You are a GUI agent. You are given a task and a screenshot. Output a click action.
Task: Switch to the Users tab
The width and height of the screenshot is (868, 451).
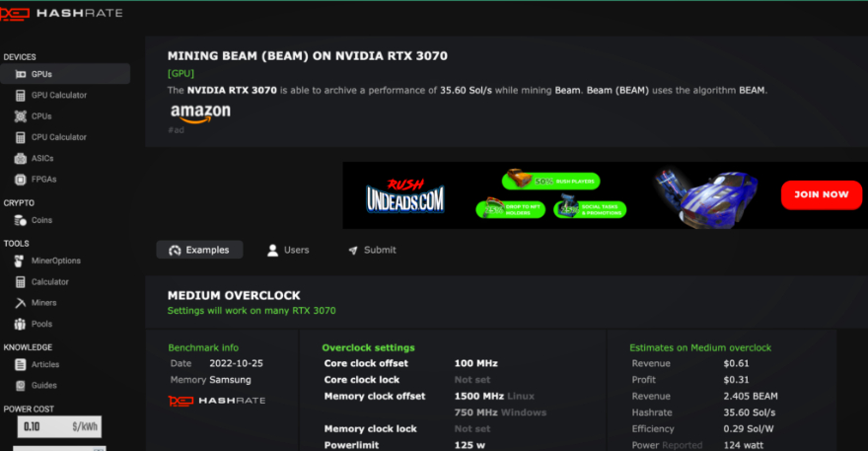[x=288, y=250]
